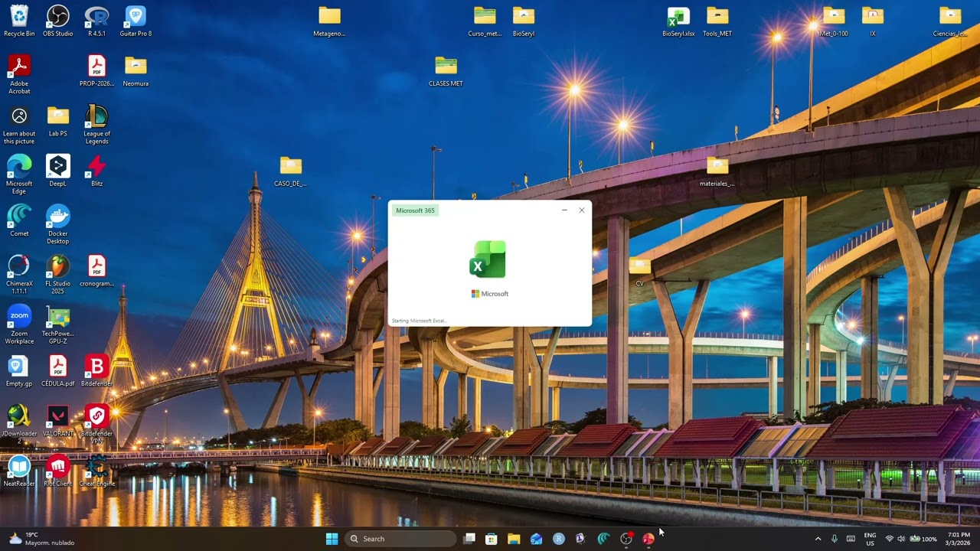Select the CV folder on desktop

(x=640, y=271)
